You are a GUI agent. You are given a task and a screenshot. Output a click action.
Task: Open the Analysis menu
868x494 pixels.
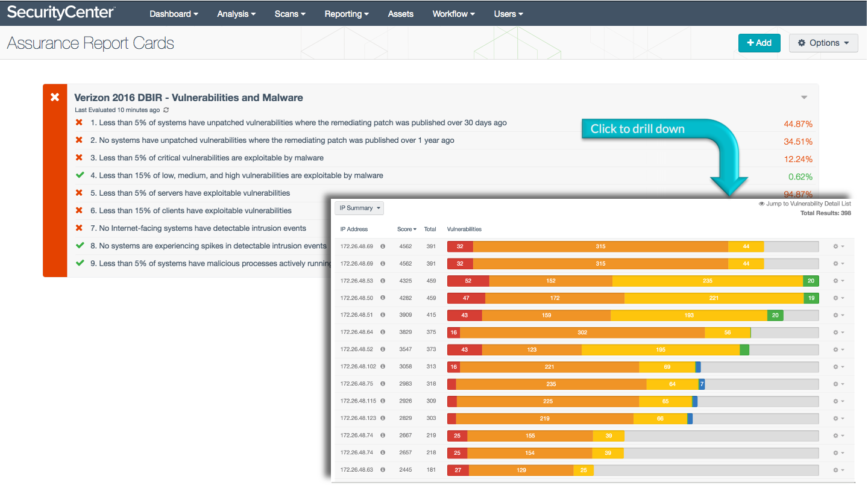coord(236,14)
